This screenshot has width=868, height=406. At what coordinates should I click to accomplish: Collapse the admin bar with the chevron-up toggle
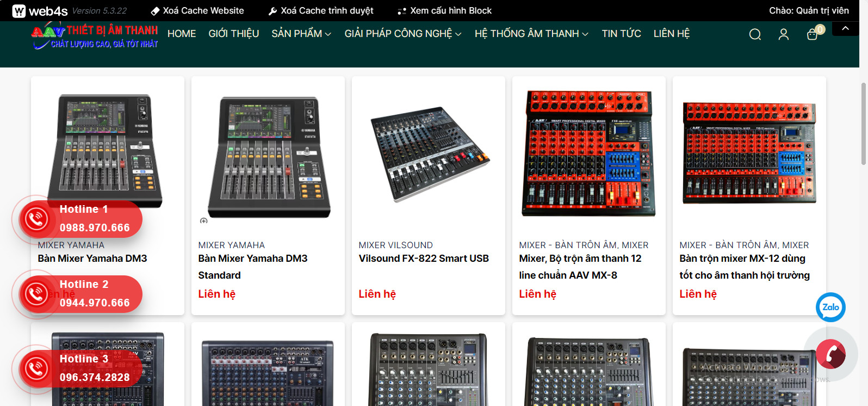click(x=845, y=28)
